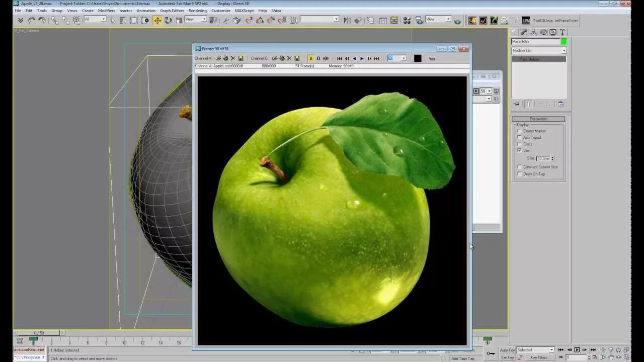Enable the Cross display checkbox
Screen dimensions: 644x362
[520, 144]
